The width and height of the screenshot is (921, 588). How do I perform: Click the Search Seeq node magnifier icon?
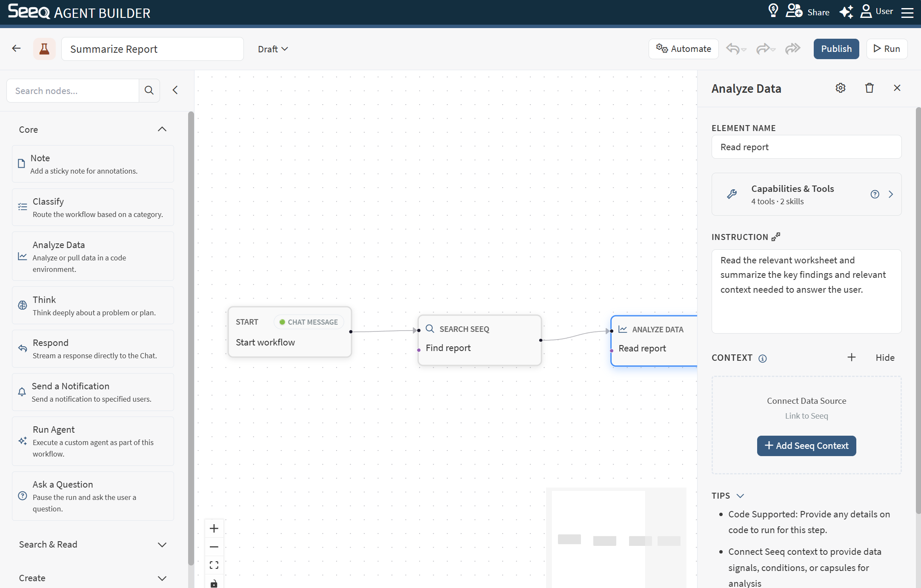tap(430, 329)
